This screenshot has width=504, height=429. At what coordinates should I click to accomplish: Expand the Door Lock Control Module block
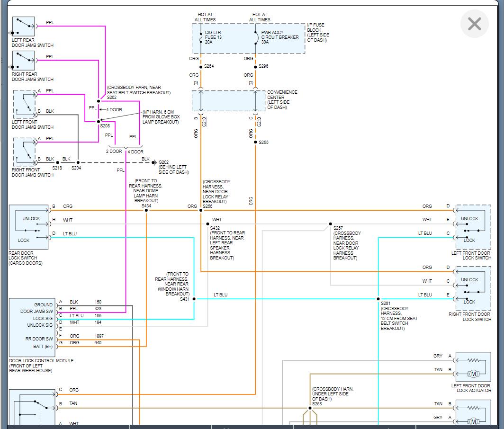[x=31, y=327]
